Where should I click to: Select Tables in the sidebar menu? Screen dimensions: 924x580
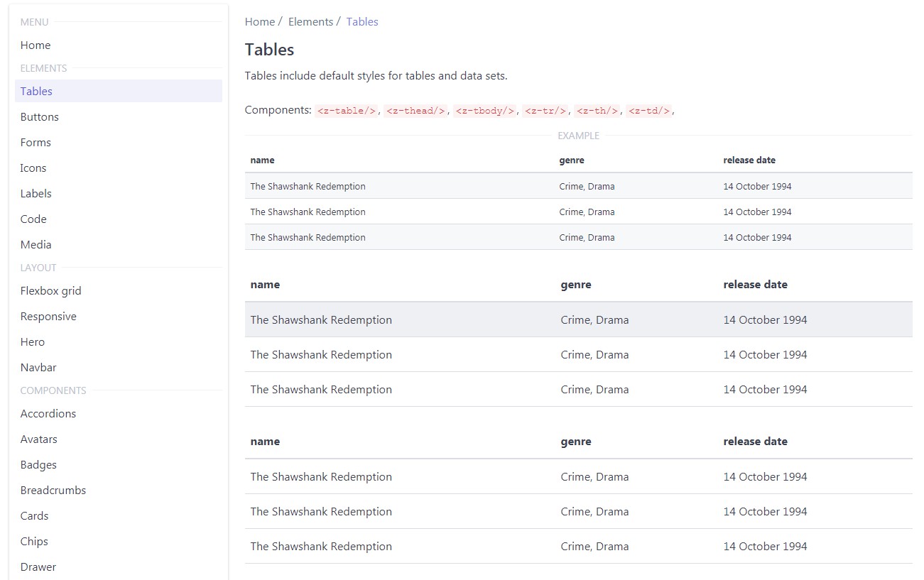pos(118,91)
